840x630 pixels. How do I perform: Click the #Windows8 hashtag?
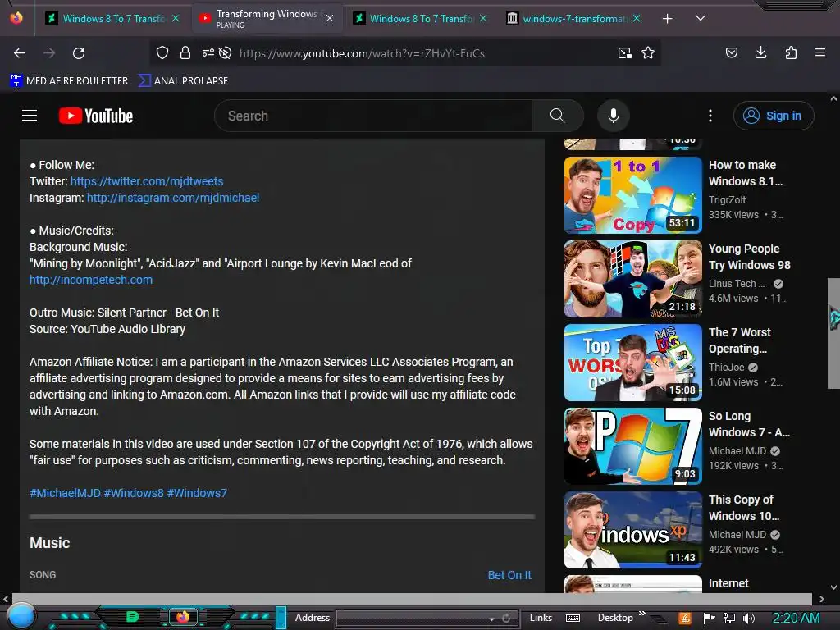click(x=134, y=493)
